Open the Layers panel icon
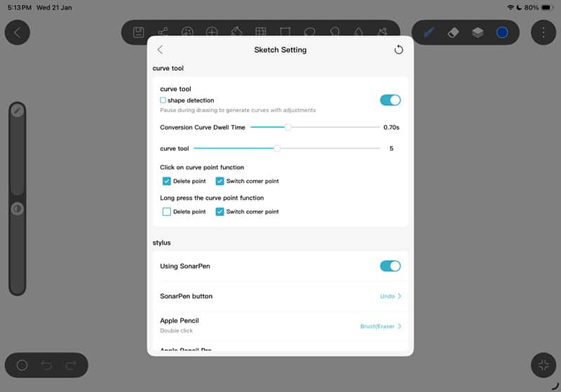 (x=477, y=32)
